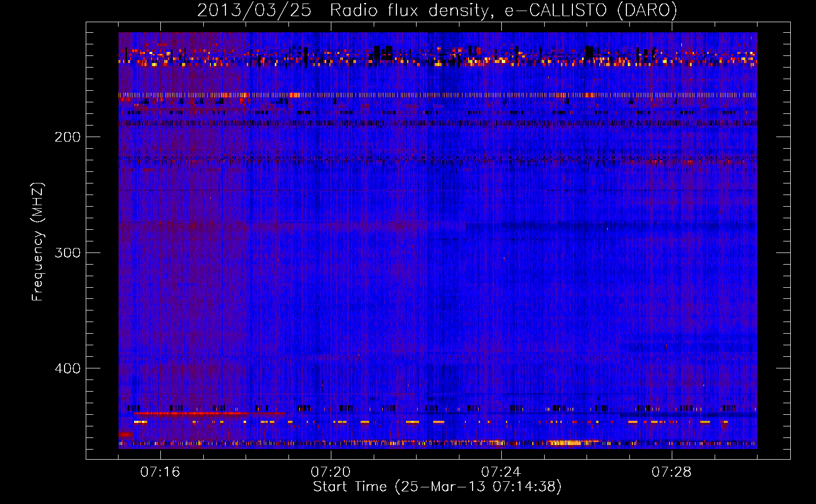816x504 pixels.
Task: Click the 07:20 time tick label
Action: (331, 472)
